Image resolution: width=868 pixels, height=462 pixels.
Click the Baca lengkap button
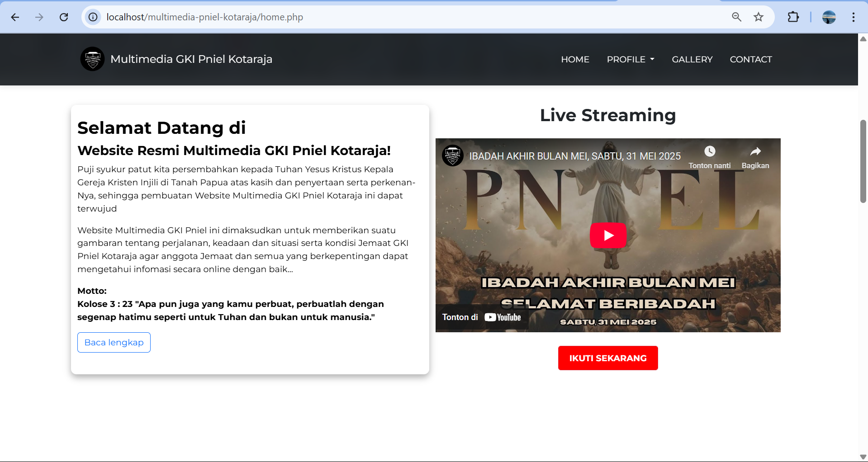[x=114, y=343]
